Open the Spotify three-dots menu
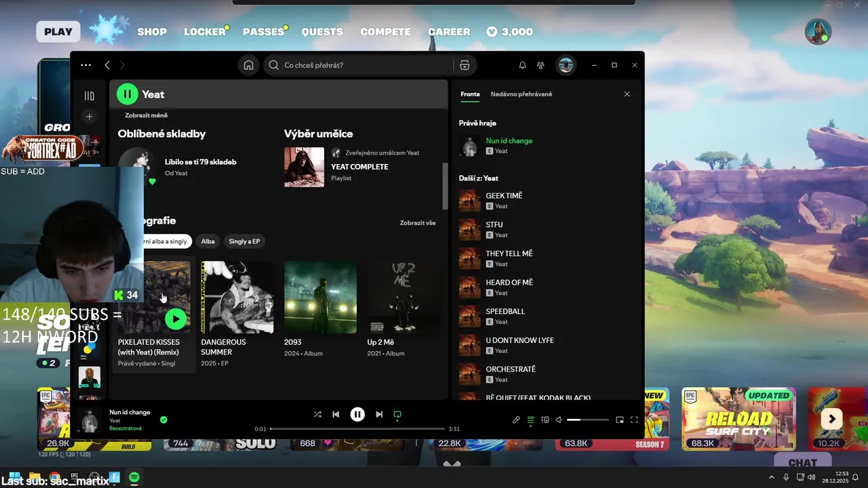Image resolution: width=868 pixels, height=488 pixels. click(85, 65)
